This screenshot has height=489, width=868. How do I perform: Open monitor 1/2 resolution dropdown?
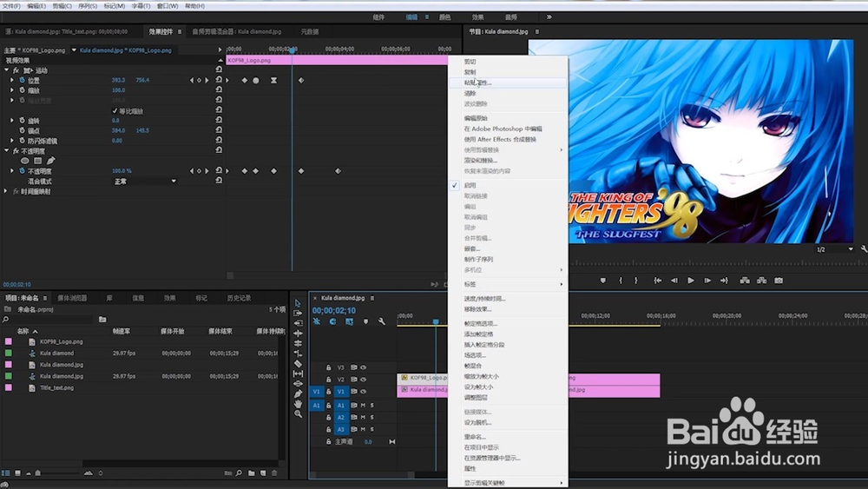[x=835, y=249]
